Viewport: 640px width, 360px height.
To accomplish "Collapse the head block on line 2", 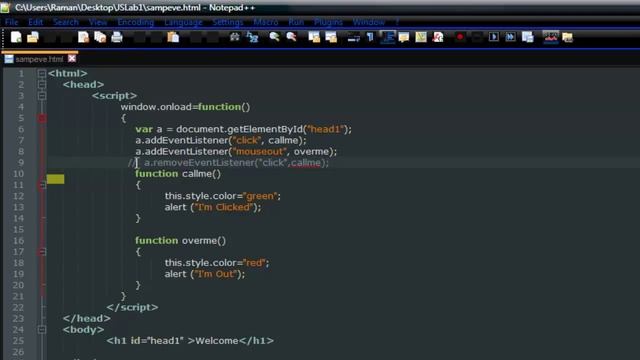I will (42, 84).
